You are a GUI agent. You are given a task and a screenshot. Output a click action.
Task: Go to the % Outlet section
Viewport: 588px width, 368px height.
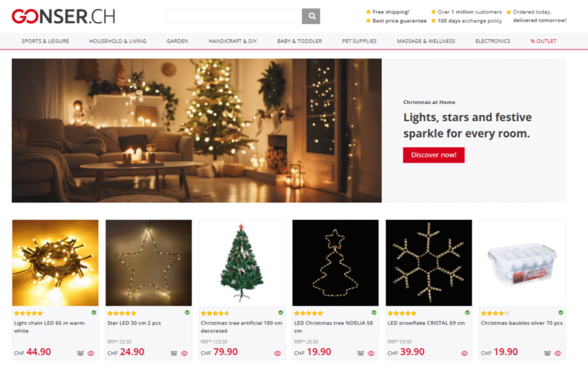tap(543, 41)
